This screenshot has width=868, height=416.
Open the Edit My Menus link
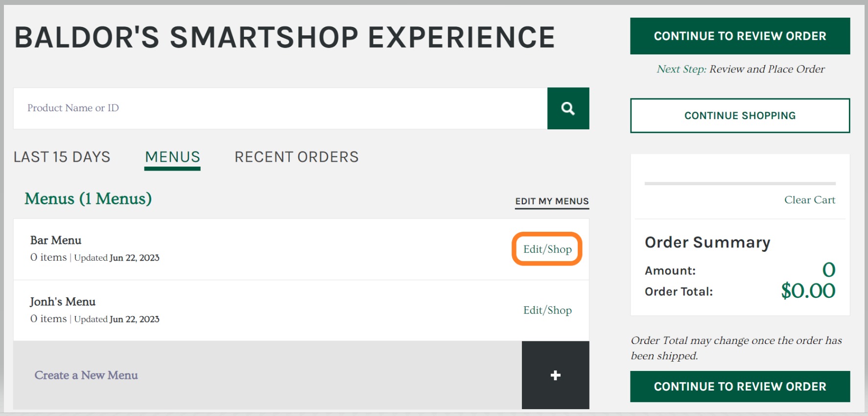pyautogui.click(x=552, y=201)
